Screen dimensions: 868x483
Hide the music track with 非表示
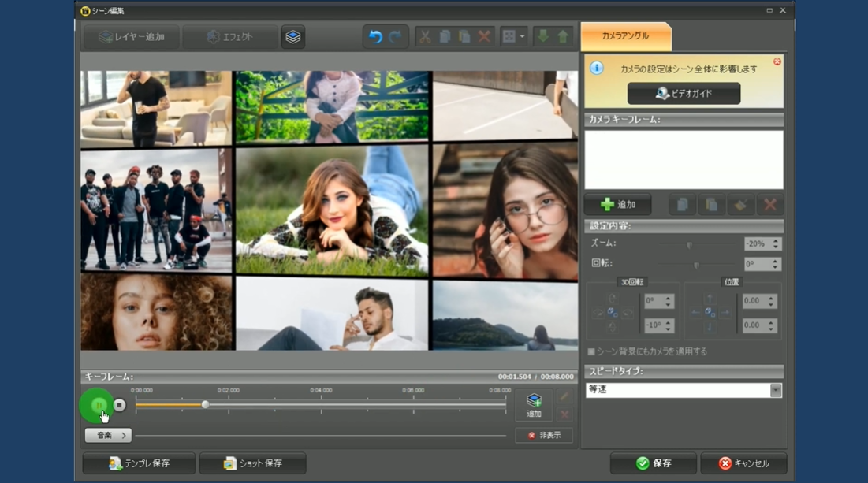tap(544, 435)
